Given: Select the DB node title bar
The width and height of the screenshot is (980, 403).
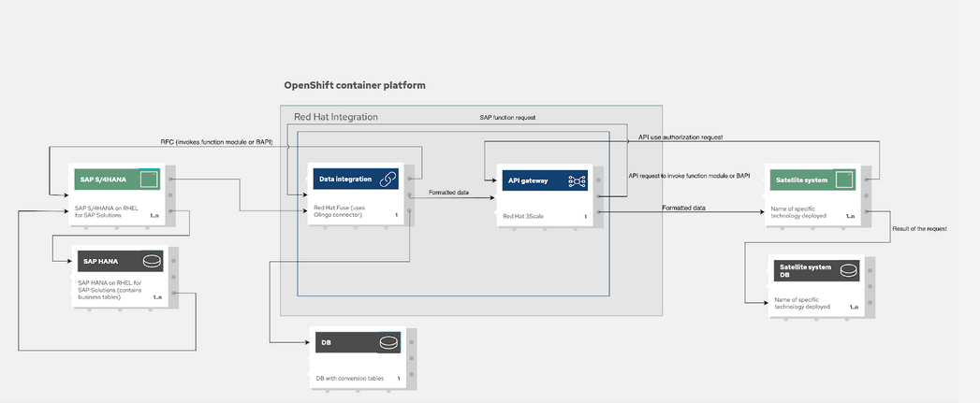Looking at the screenshot, I should click(357, 342).
